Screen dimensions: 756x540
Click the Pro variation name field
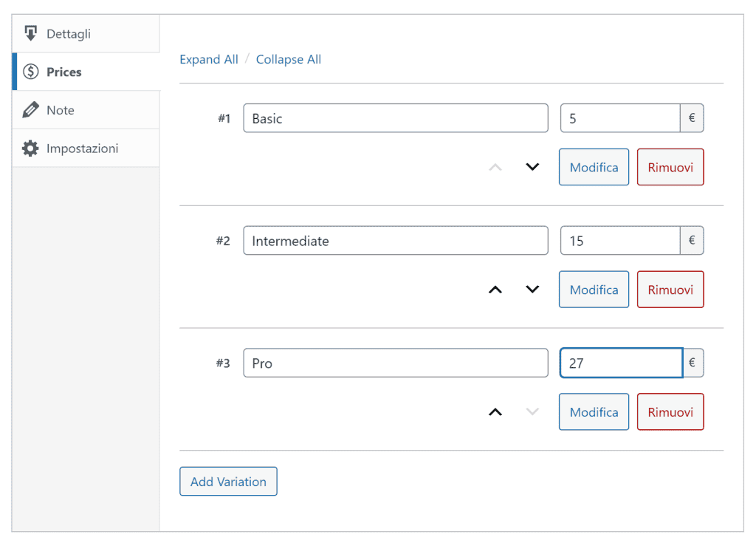395,363
